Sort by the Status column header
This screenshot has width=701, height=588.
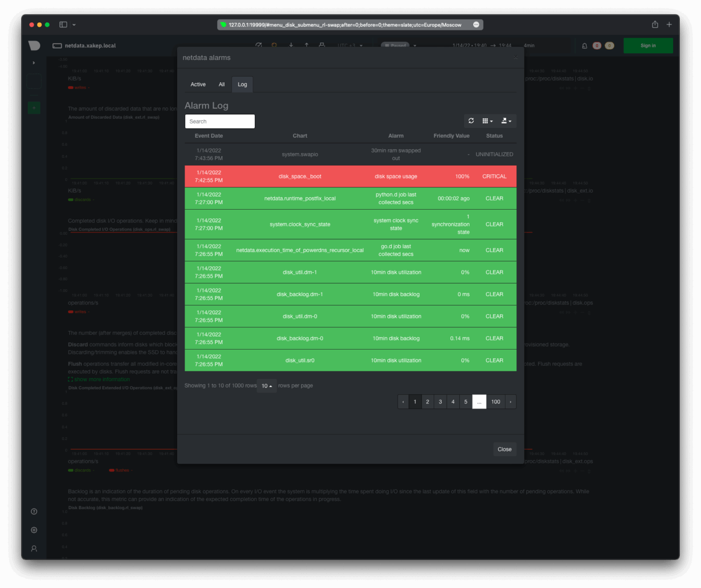pyautogui.click(x=495, y=136)
